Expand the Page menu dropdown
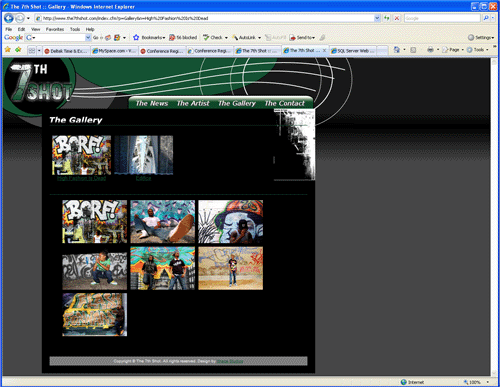Viewport: 500px width, 387px height. click(x=453, y=50)
